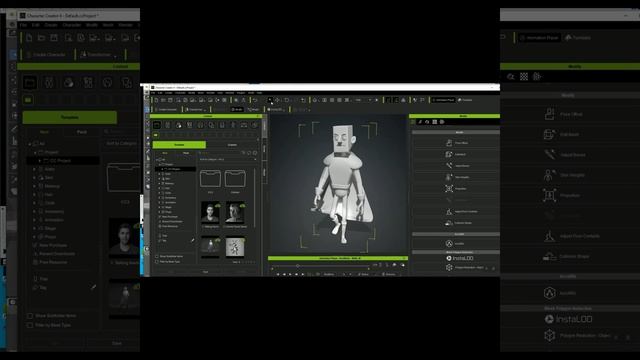Screen dimensions: 640x360
Task: Click InstaLOD logo in center window
Action: pyautogui.click(x=460, y=258)
